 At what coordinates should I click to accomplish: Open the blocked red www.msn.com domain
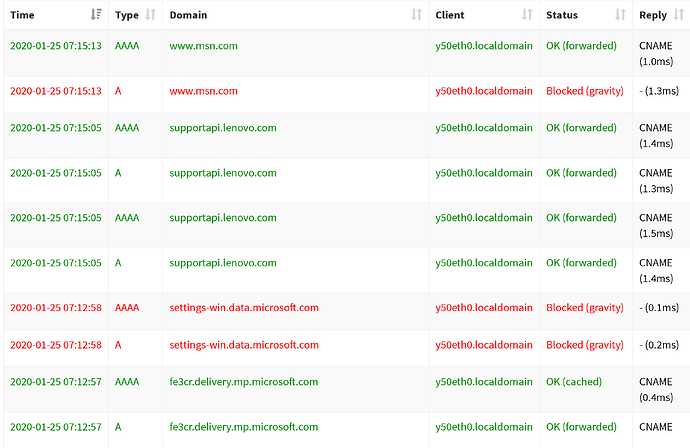click(203, 91)
